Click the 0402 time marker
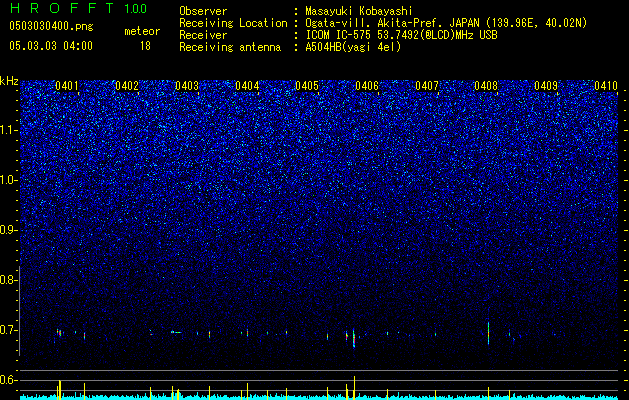 pyautogui.click(x=127, y=85)
